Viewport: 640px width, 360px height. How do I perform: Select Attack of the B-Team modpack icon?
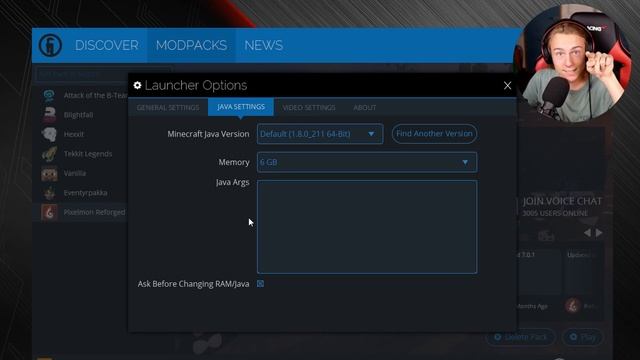(49, 96)
